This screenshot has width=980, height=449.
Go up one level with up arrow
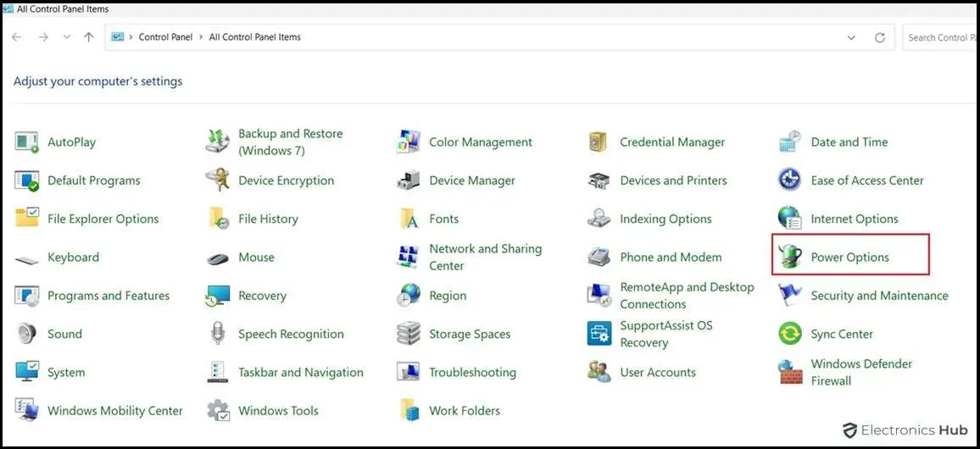[89, 37]
